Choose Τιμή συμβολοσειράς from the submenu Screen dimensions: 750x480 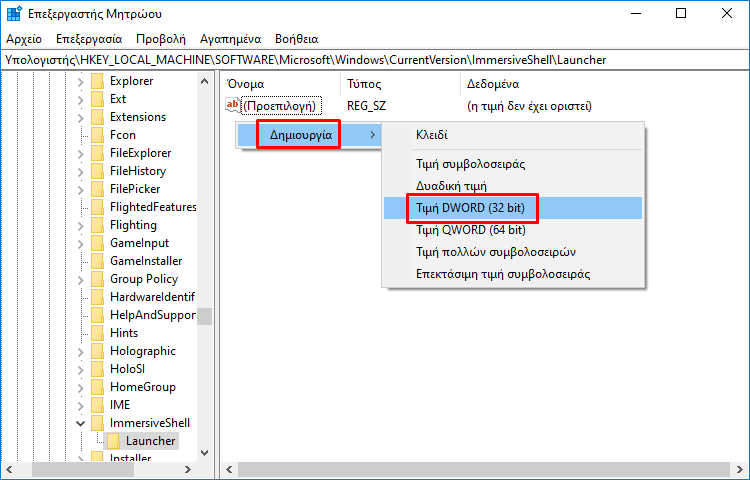point(513,164)
